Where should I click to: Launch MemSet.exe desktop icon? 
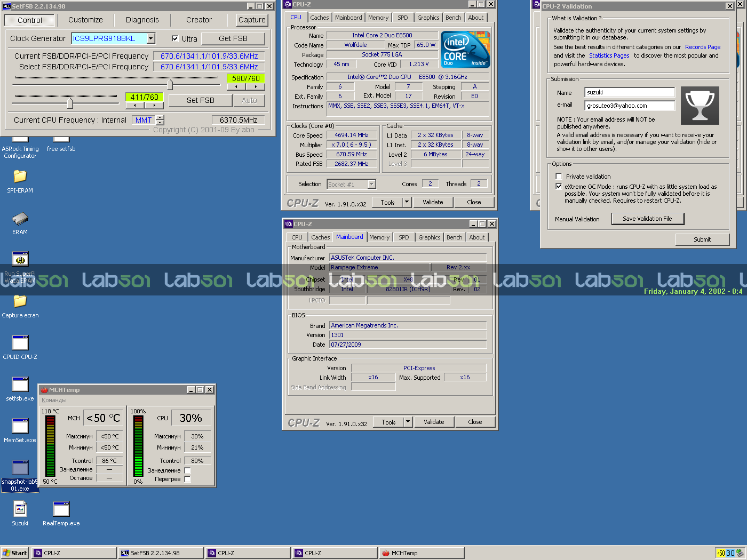20,426
